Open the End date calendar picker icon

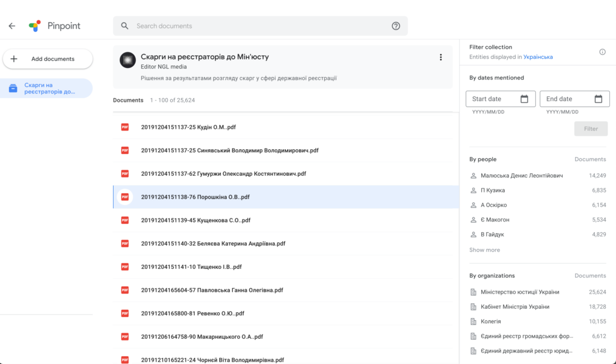click(598, 99)
